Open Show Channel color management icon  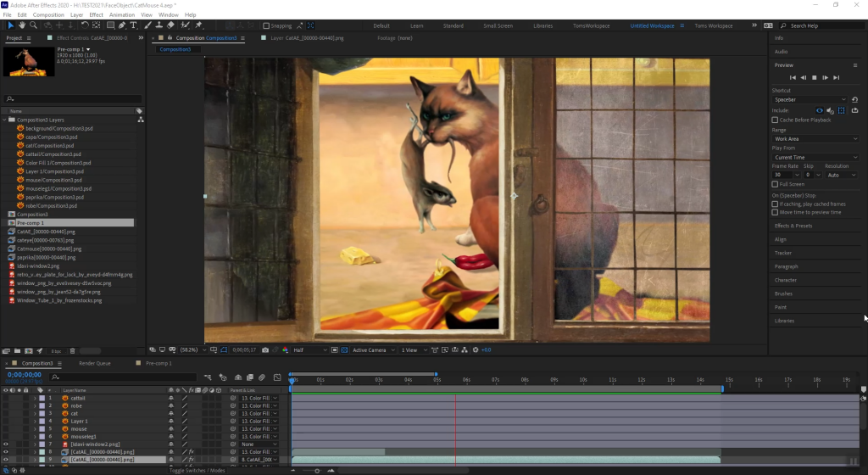285,349
